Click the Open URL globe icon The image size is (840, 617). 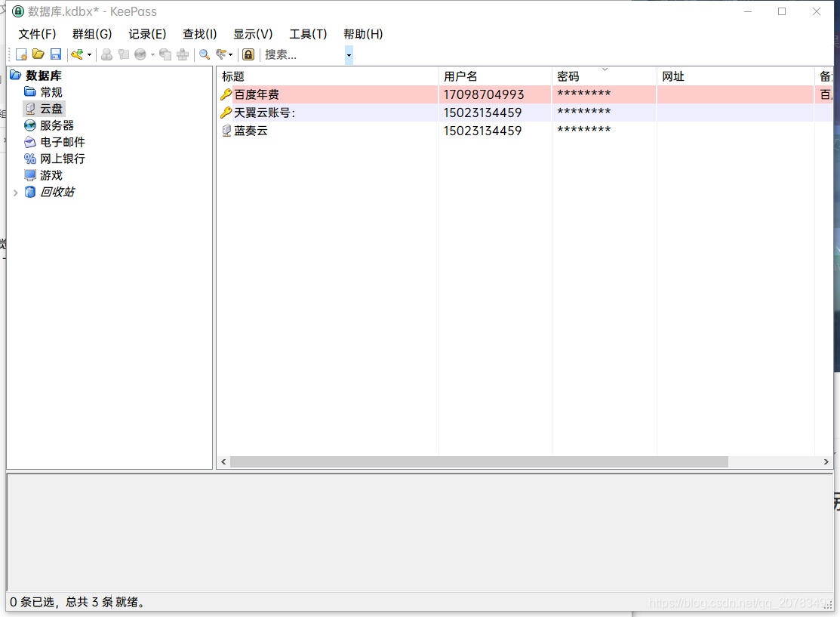(x=140, y=54)
